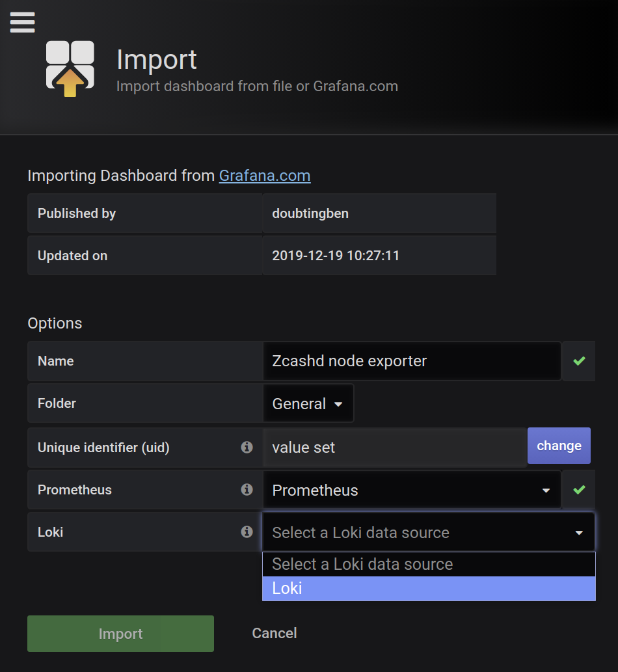
Task: Show info tooltip for Loki row
Action: [247, 532]
